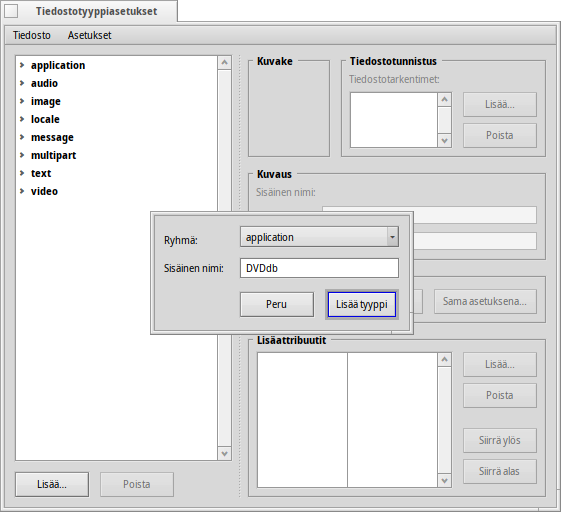Expand the application tree group
The width and height of the screenshot is (561, 512).
[22, 65]
